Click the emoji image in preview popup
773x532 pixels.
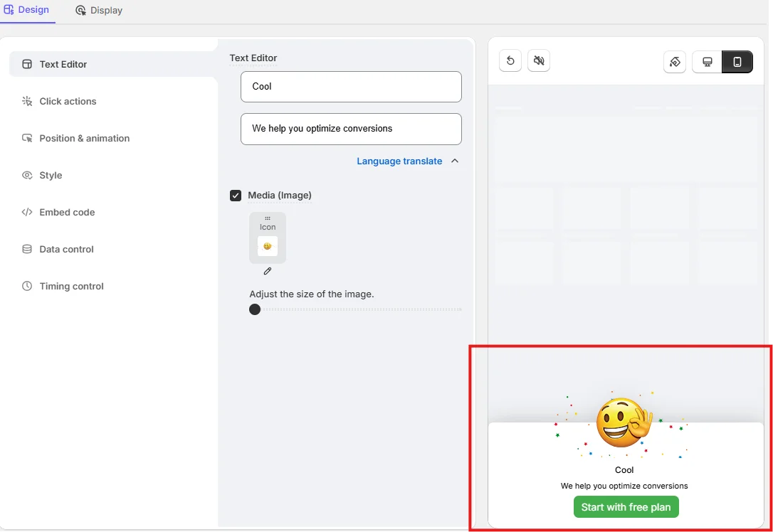point(624,422)
